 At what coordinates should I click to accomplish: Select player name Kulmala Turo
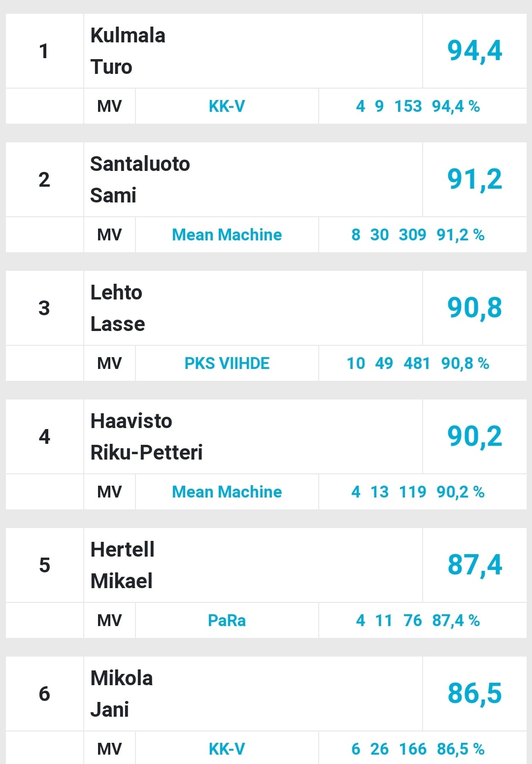click(128, 51)
